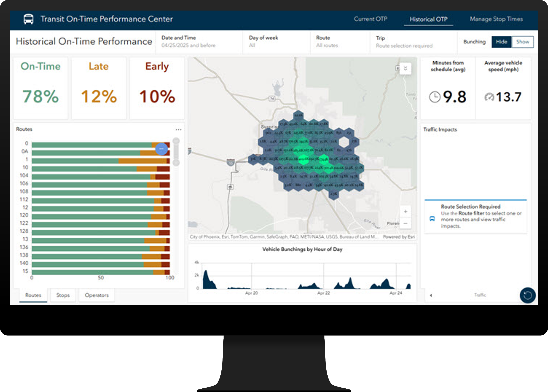Set Bunching toggle to Show
Image resolution: width=548 pixels, height=392 pixels.
522,42
